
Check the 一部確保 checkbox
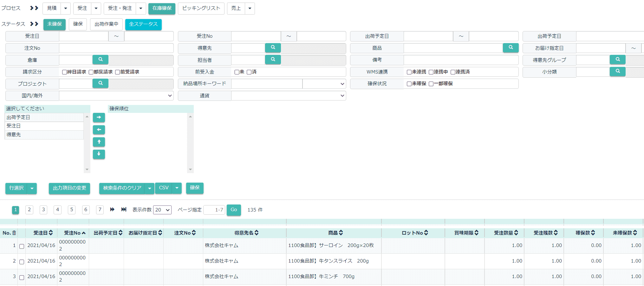coord(431,84)
